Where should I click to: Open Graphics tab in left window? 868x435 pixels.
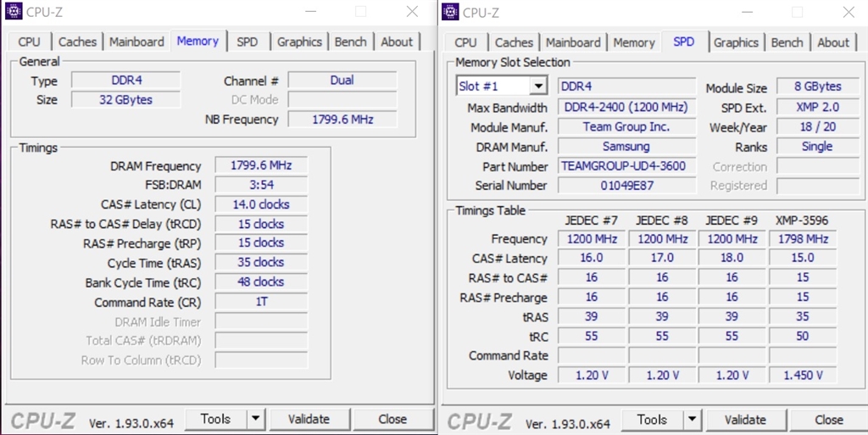tap(299, 42)
